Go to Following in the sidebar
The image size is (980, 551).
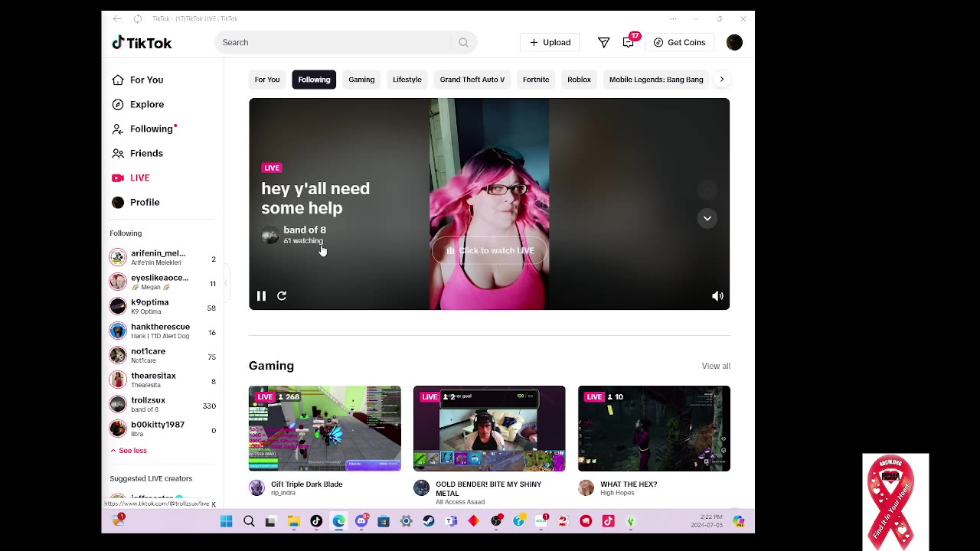[x=144, y=129]
